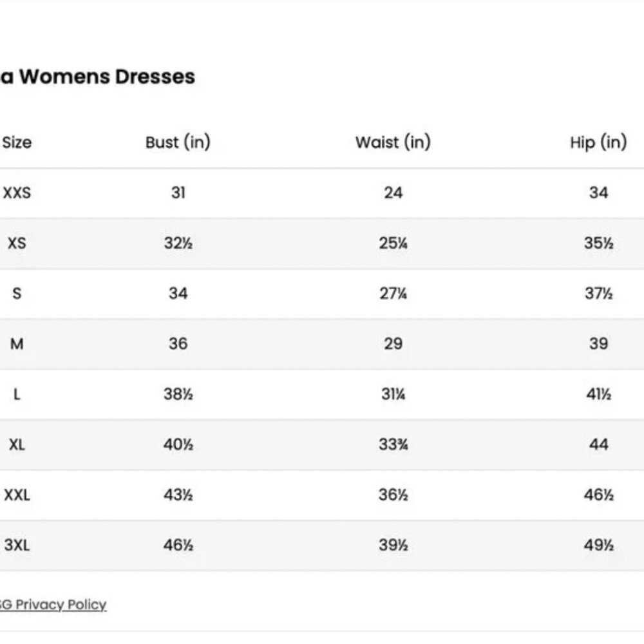Select the XXS size row label
Image resolution: width=644 pixels, height=644 pixels.
click(x=17, y=193)
